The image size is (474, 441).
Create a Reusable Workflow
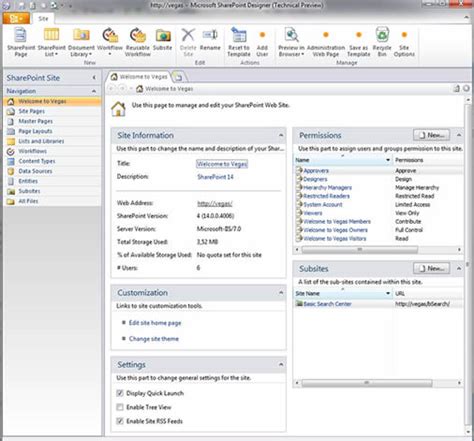(x=138, y=42)
